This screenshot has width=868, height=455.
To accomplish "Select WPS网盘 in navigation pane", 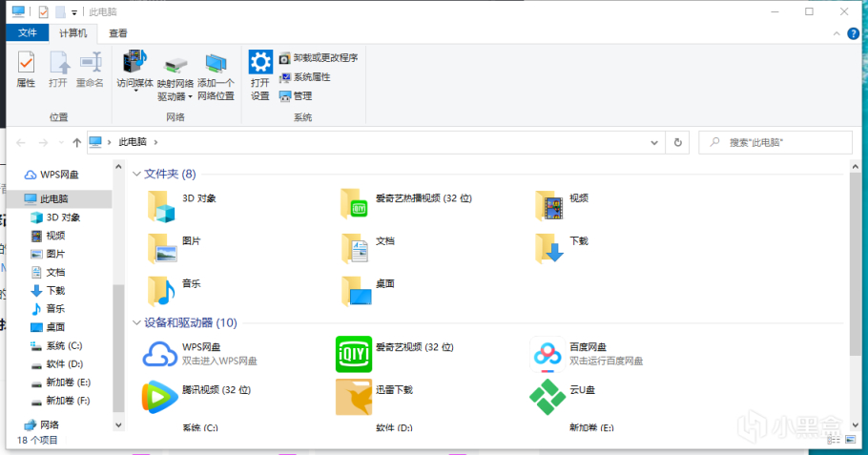I will [52, 175].
